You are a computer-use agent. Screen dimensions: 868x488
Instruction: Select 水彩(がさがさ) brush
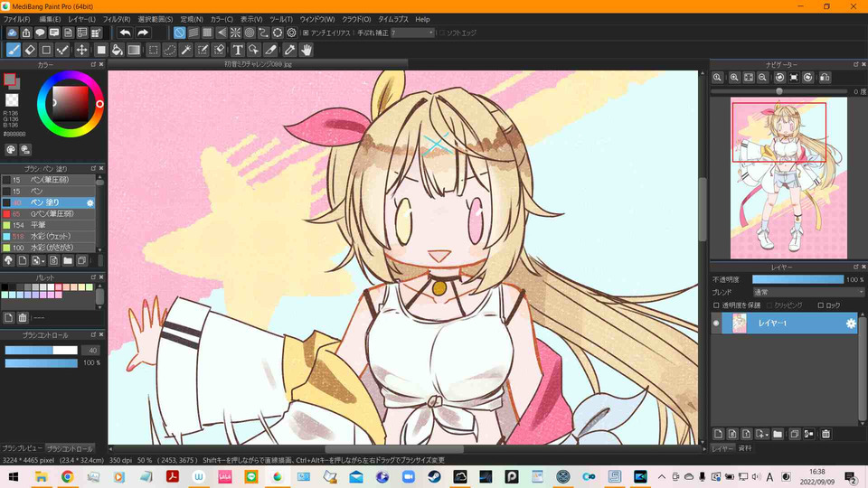click(48, 248)
